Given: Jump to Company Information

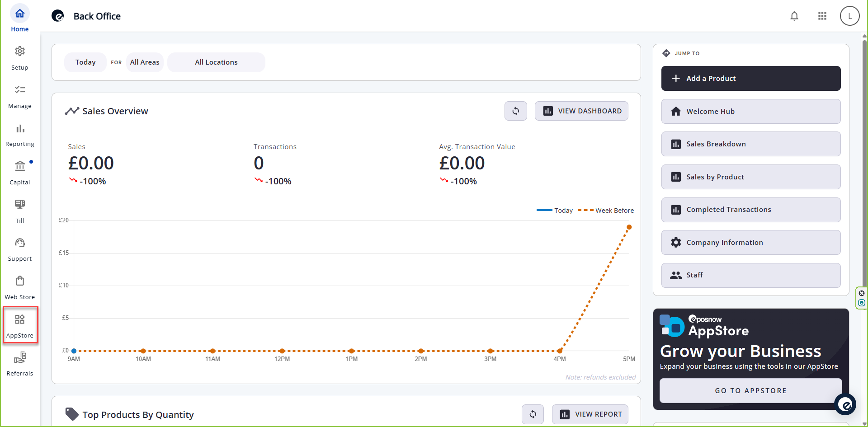Looking at the screenshot, I should 751,243.
